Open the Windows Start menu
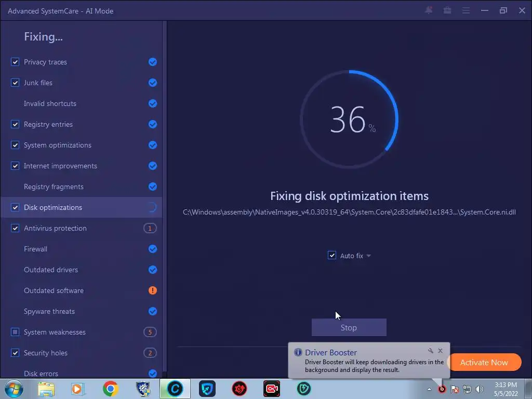Image resolution: width=532 pixels, height=399 pixels. 14,389
